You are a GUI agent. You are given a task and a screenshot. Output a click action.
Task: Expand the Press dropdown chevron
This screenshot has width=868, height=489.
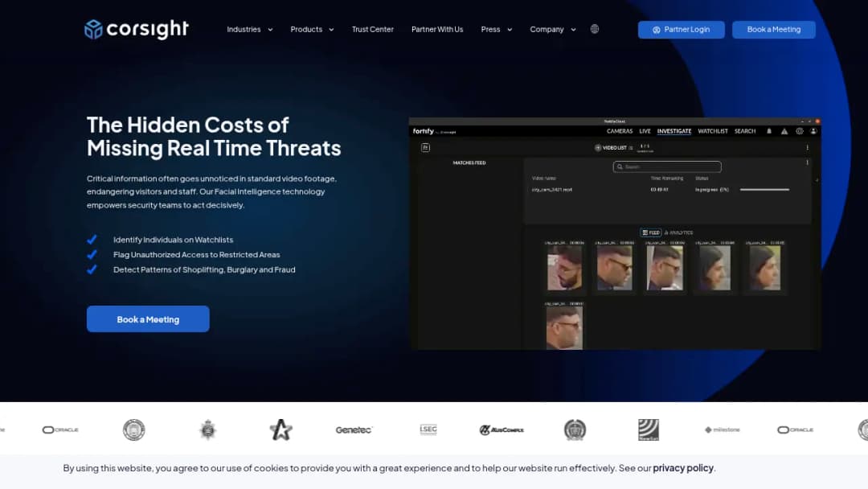pos(510,30)
